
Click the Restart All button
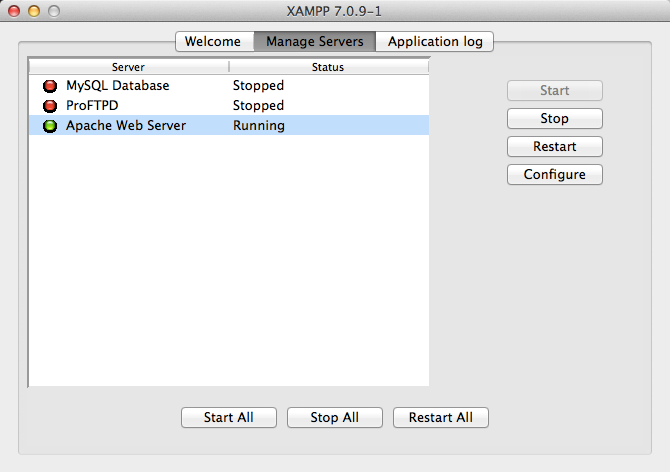pos(441,417)
